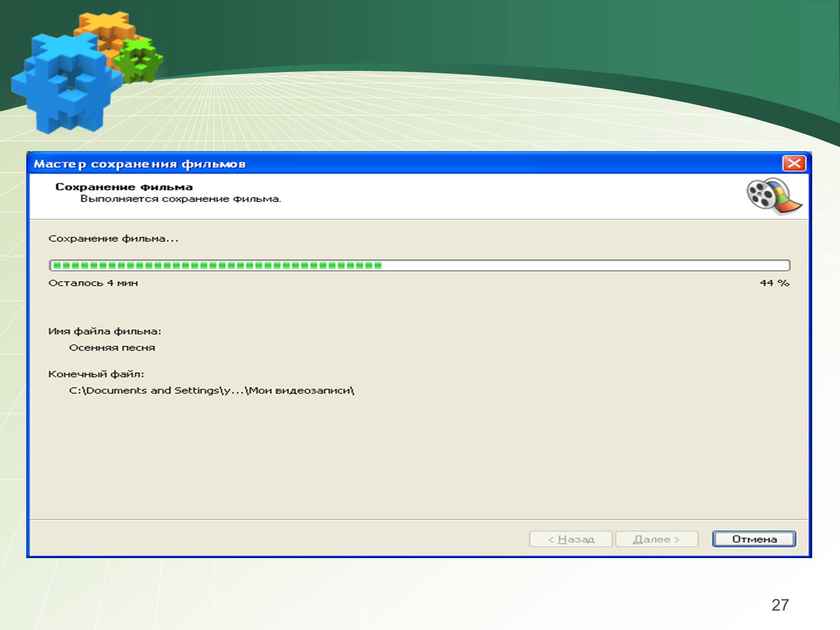Click the Осталось 4 мин text
Screen dimensions: 840x630
93,283
